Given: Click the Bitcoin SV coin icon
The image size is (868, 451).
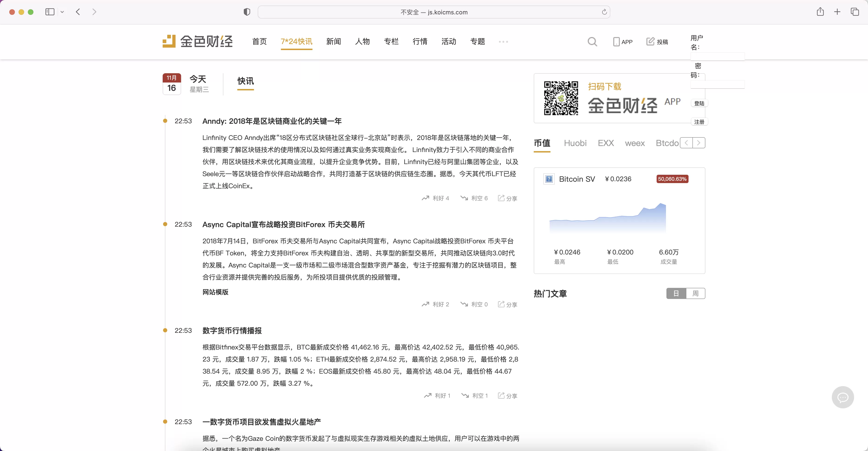Looking at the screenshot, I should tap(549, 179).
